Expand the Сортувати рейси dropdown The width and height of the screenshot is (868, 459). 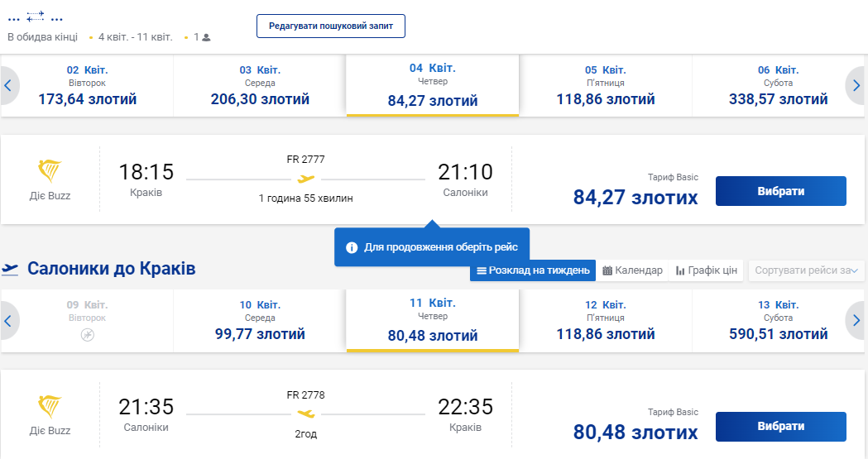(805, 270)
